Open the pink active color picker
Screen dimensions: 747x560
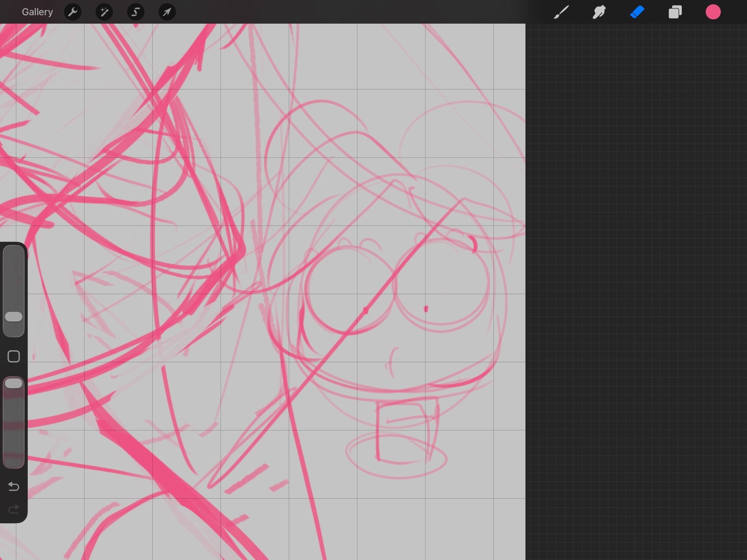713,12
